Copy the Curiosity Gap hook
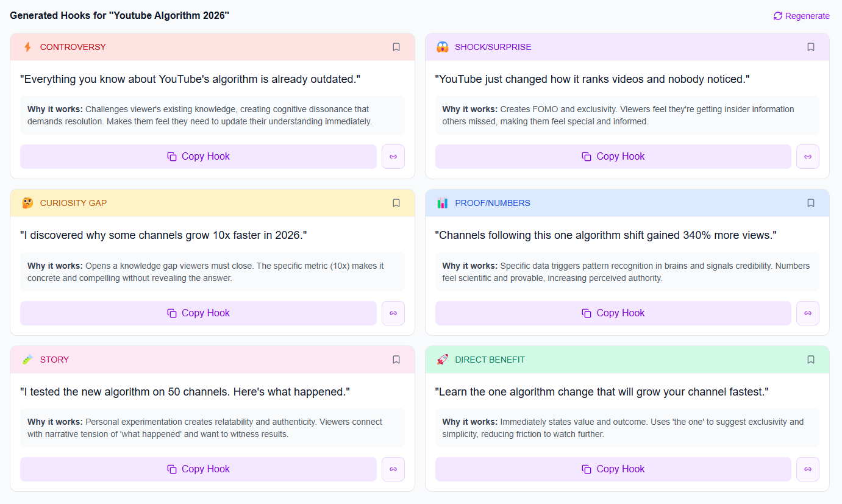The image size is (842, 504). point(198,313)
